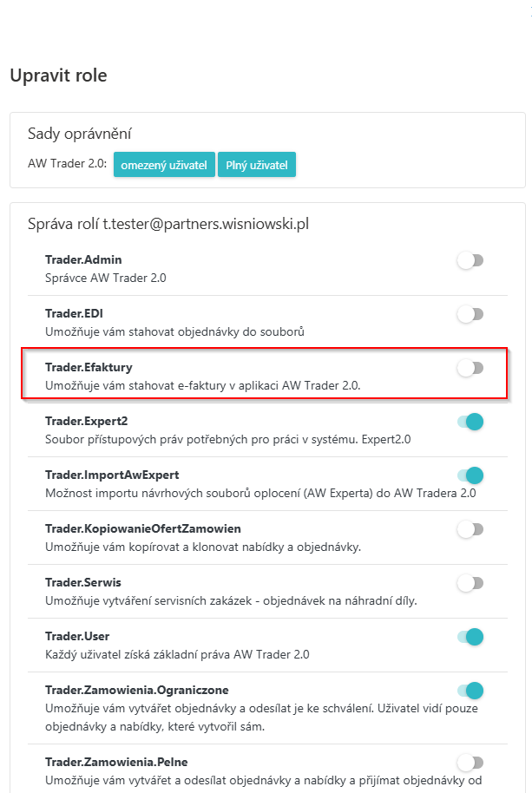Apply the "Plný uživatel" permission set
This screenshot has width=532, height=793.
[x=257, y=164]
